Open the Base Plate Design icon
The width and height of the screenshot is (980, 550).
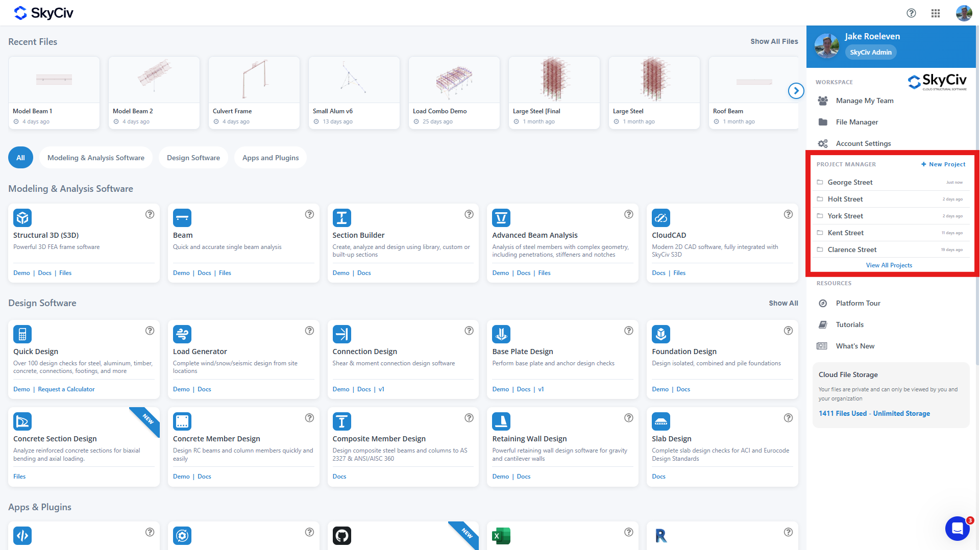pyautogui.click(x=501, y=334)
